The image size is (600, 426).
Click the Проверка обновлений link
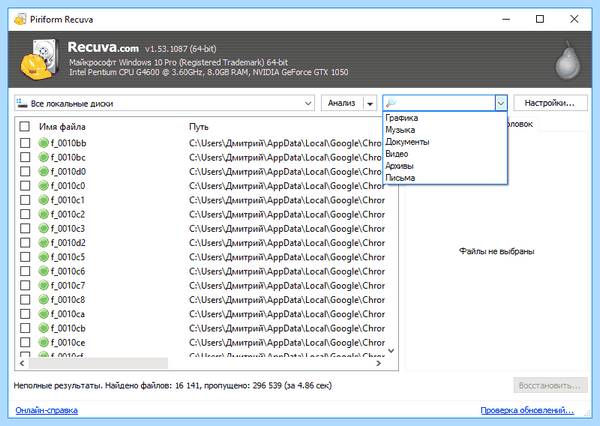click(x=527, y=410)
